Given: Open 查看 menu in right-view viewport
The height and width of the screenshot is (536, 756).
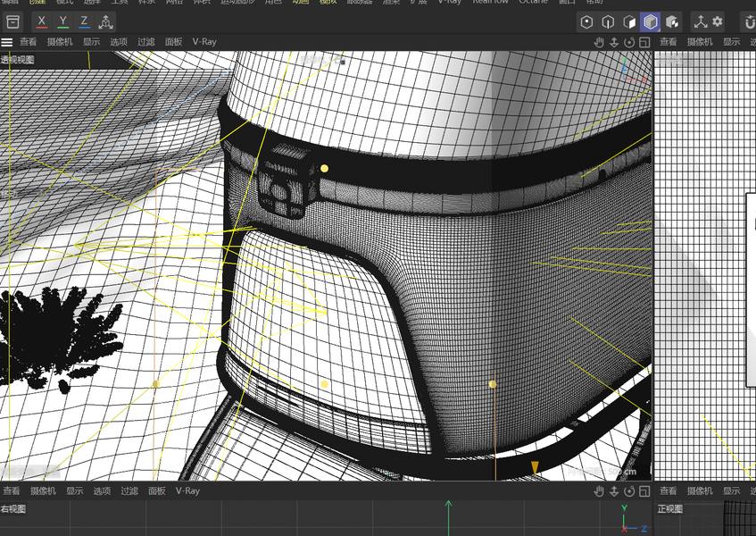Looking at the screenshot, I should (12, 491).
